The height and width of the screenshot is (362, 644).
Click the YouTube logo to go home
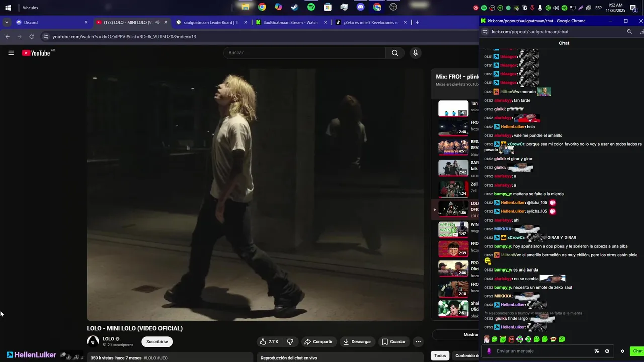pyautogui.click(x=36, y=53)
